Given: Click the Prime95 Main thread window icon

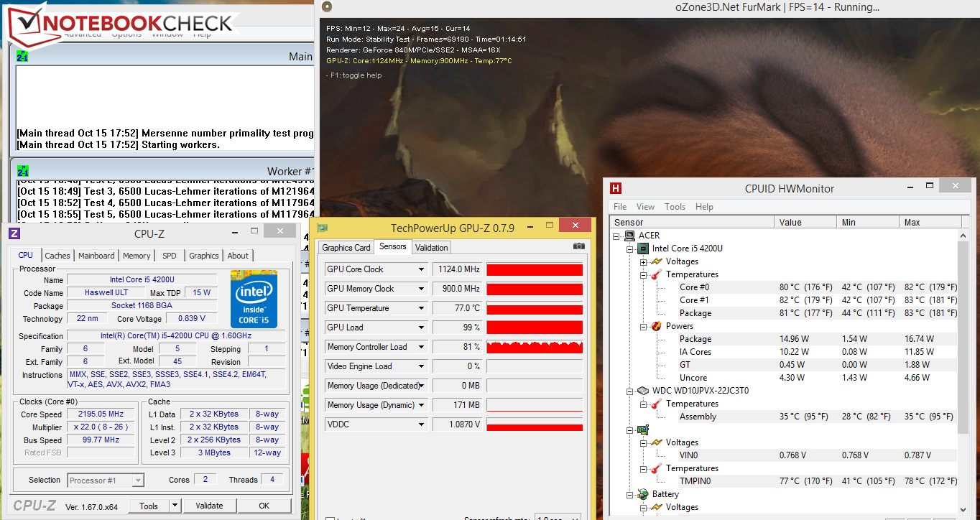Looking at the screenshot, I should 22,56.
